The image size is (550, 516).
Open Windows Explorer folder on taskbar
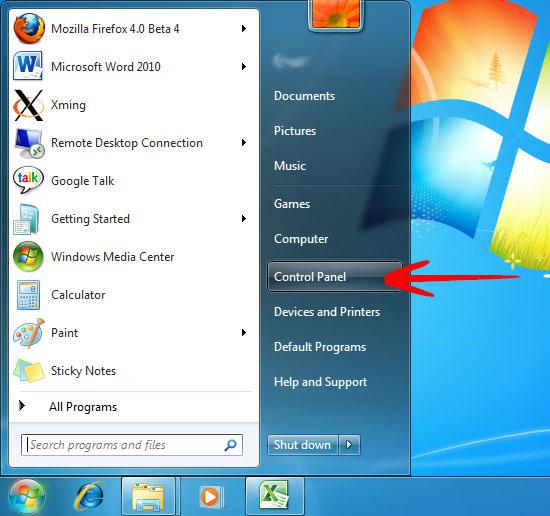tap(148, 496)
